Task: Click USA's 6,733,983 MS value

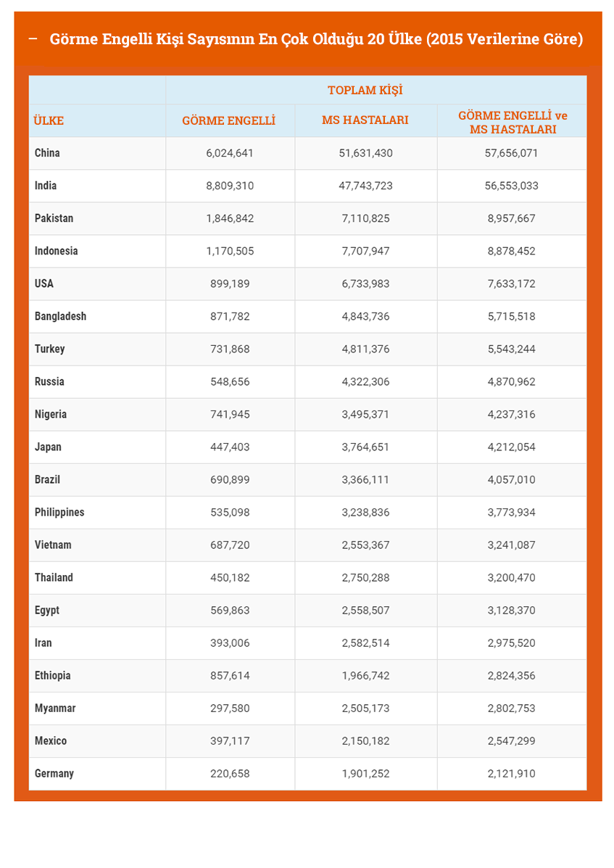Action: pyautogui.click(x=365, y=284)
